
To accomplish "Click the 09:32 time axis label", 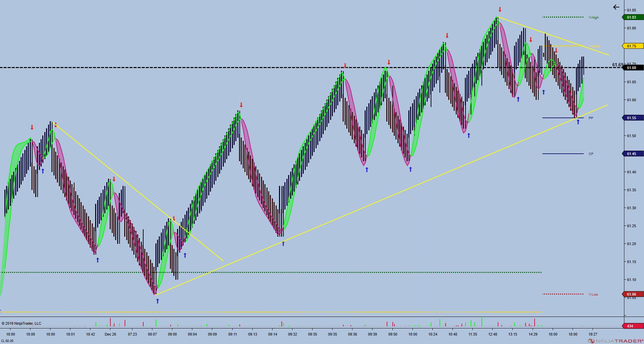I will (x=293, y=334).
